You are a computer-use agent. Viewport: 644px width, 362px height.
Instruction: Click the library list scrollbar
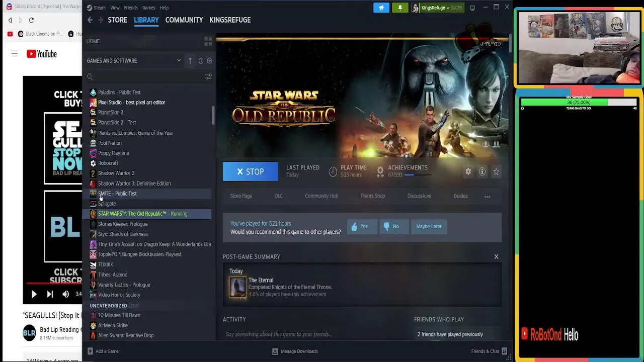tap(213, 115)
